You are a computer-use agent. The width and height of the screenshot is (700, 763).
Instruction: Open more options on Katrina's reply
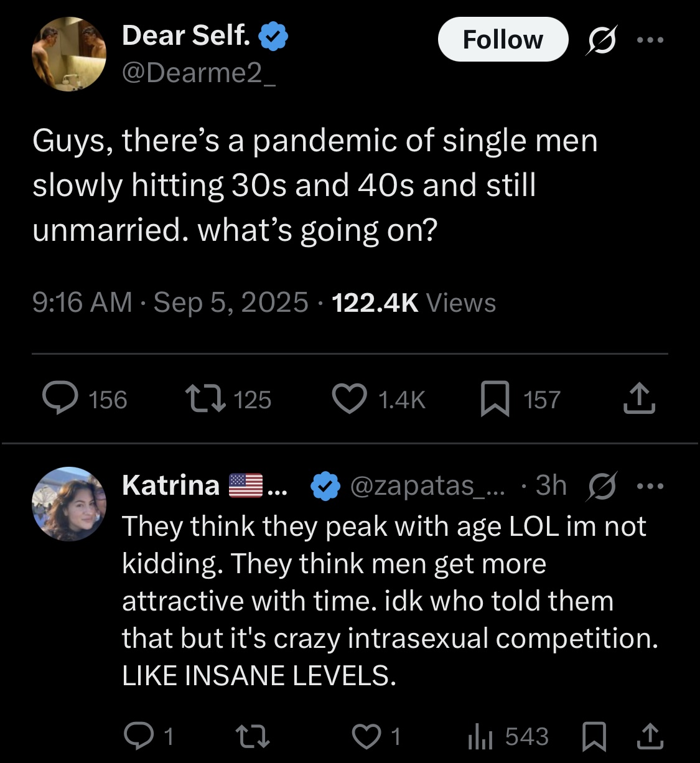650,486
